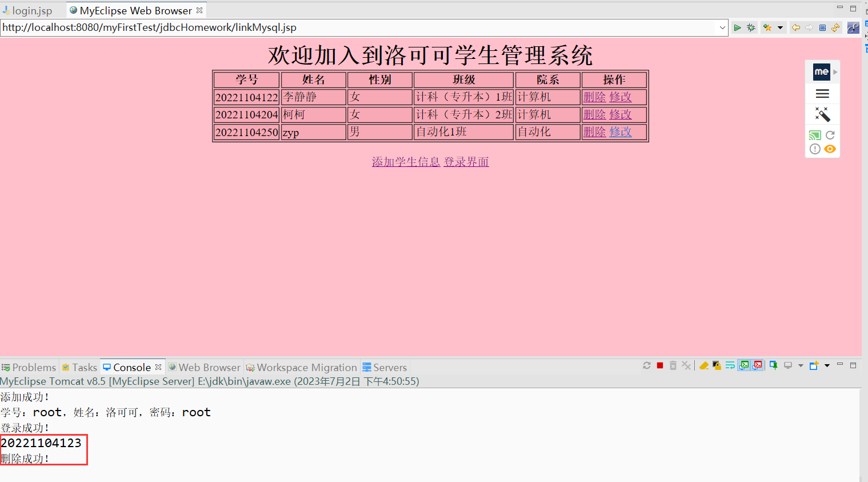Close the Console view with its X

pos(158,367)
